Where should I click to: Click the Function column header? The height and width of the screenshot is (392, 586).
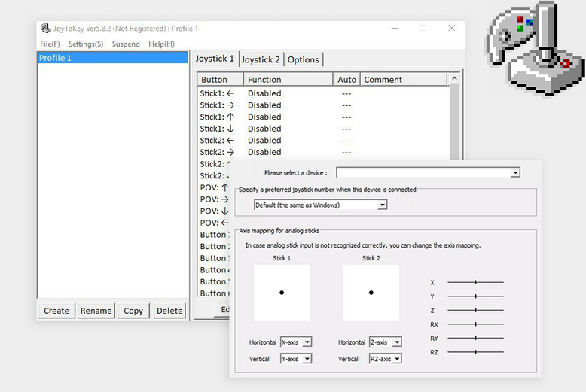coord(288,79)
